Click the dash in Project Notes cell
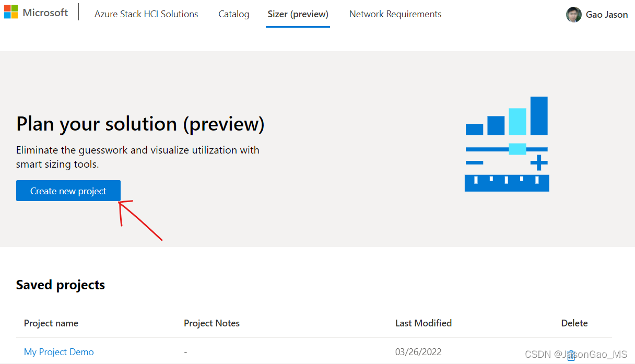This screenshot has width=635, height=364. [x=185, y=352]
